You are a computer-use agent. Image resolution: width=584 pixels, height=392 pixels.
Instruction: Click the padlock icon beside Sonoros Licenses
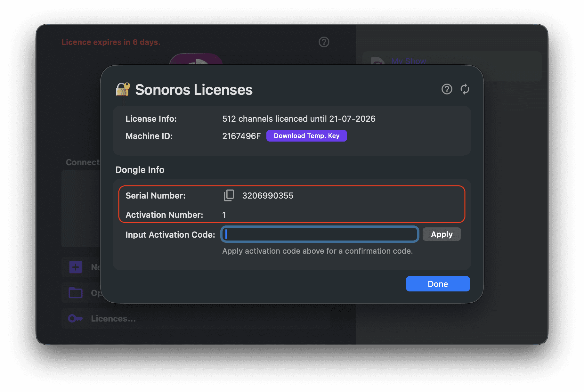tap(123, 89)
